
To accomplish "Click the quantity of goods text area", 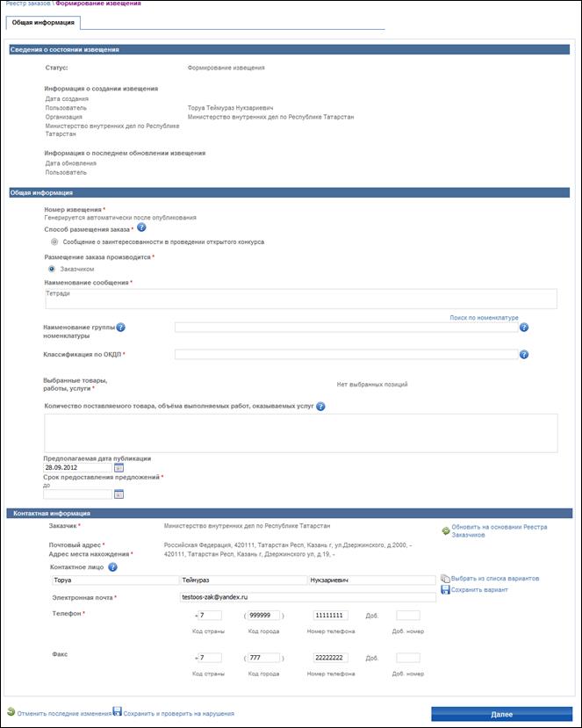I will click(301, 433).
